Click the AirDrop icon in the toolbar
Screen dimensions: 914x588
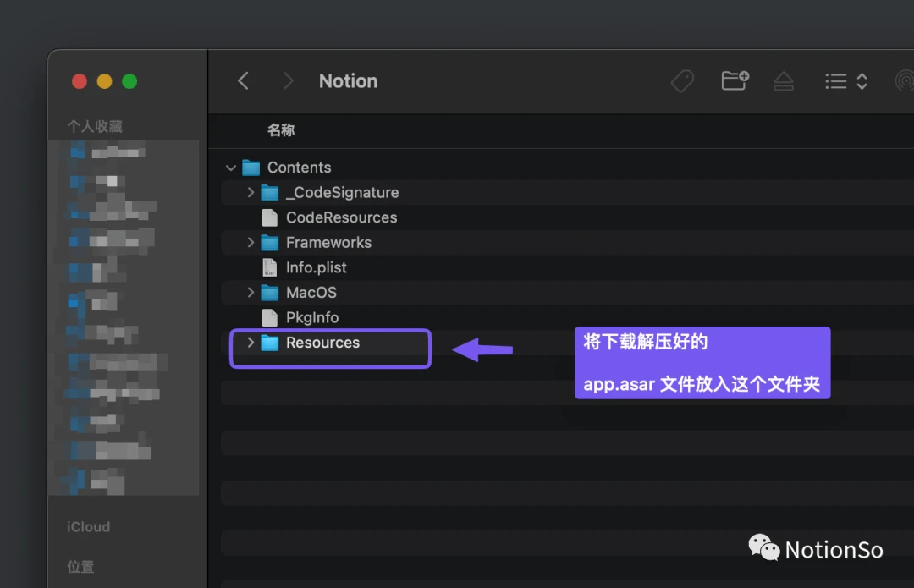click(x=905, y=81)
